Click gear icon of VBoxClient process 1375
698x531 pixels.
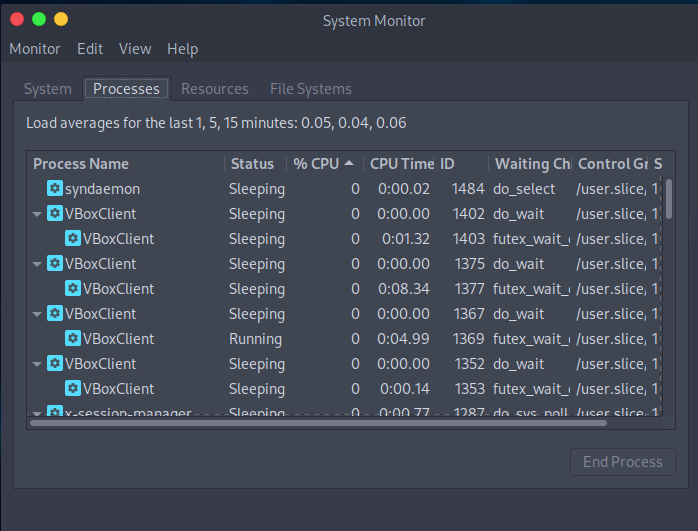click(x=55, y=263)
